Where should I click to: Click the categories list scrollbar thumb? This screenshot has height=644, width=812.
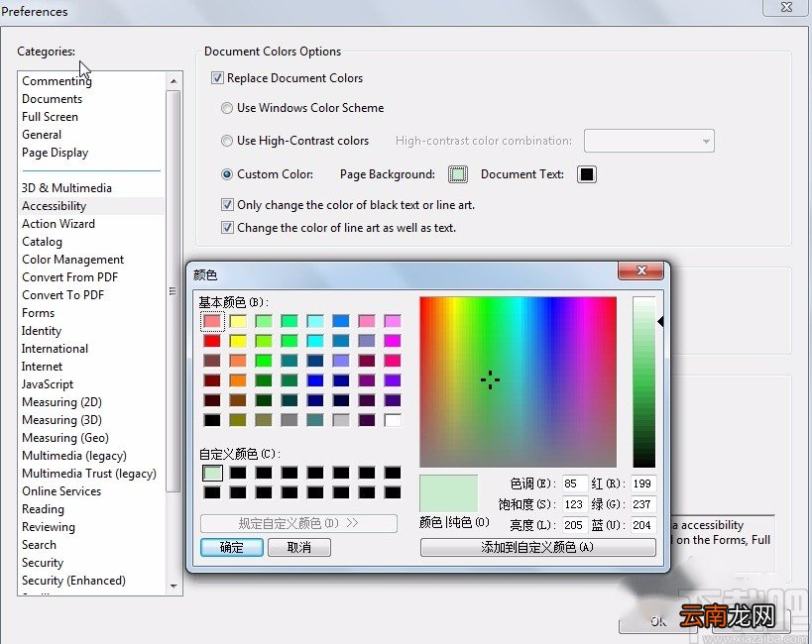click(174, 291)
